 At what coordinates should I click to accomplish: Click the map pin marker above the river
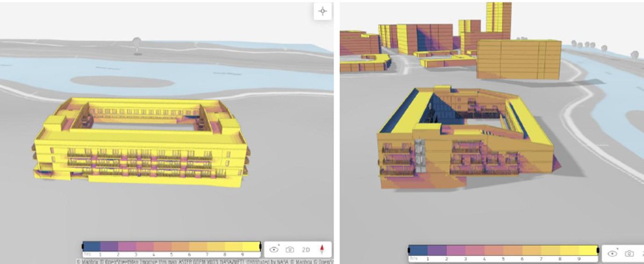[137, 45]
